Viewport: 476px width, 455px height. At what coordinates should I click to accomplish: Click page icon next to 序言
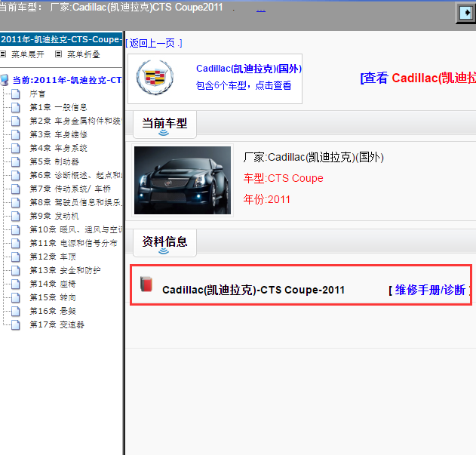tap(16, 94)
